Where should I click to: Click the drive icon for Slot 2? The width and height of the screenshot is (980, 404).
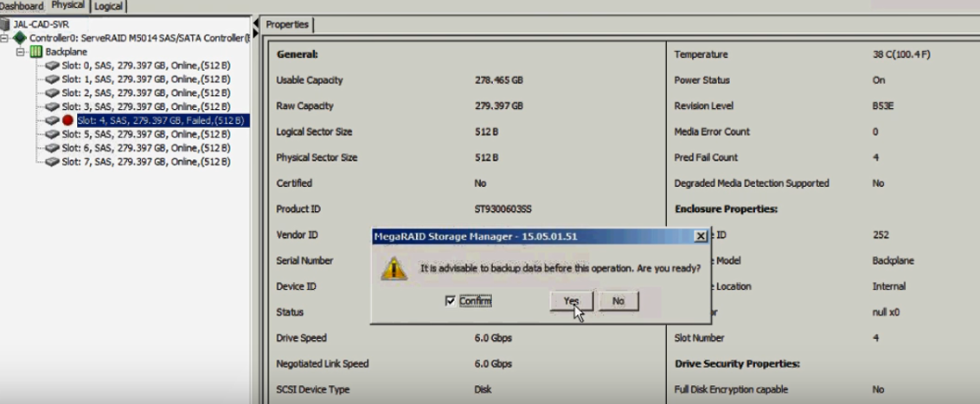tap(53, 93)
